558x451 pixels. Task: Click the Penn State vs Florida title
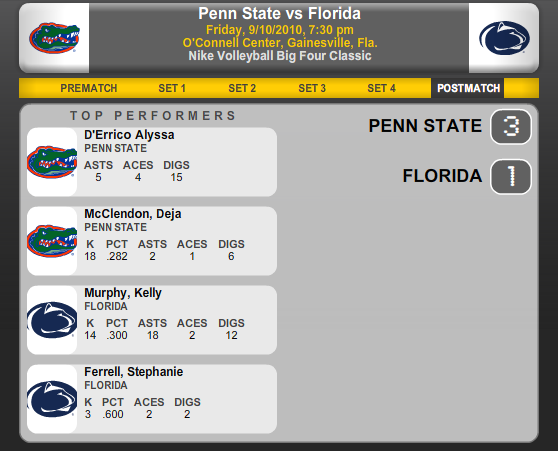pyautogui.click(x=279, y=14)
